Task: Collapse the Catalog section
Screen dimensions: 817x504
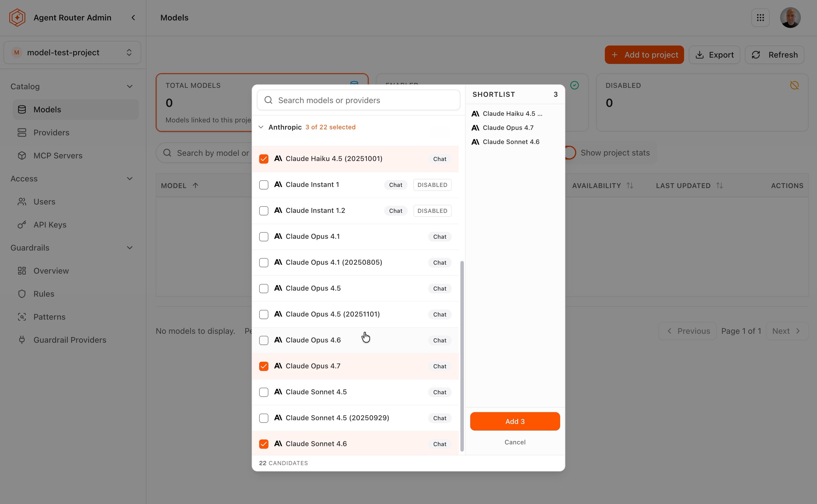Action: 130,86
